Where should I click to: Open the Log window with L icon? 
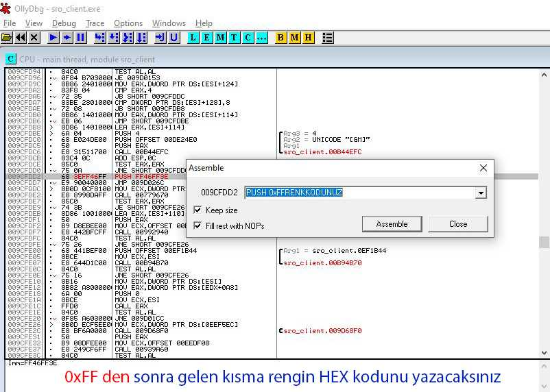tap(193, 38)
